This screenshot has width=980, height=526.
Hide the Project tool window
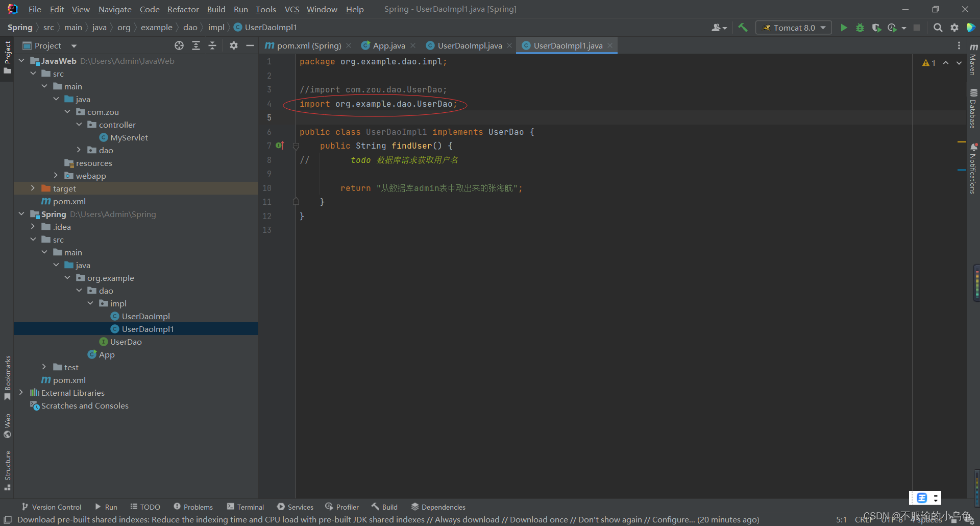(x=250, y=45)
